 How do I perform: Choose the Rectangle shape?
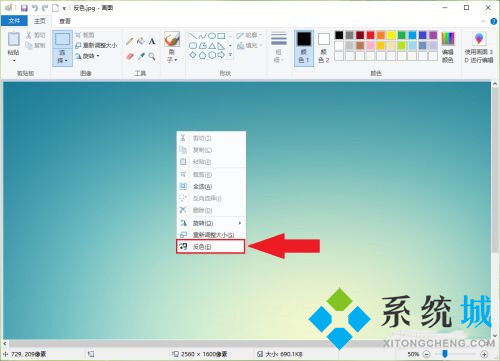tap(221, 36)
